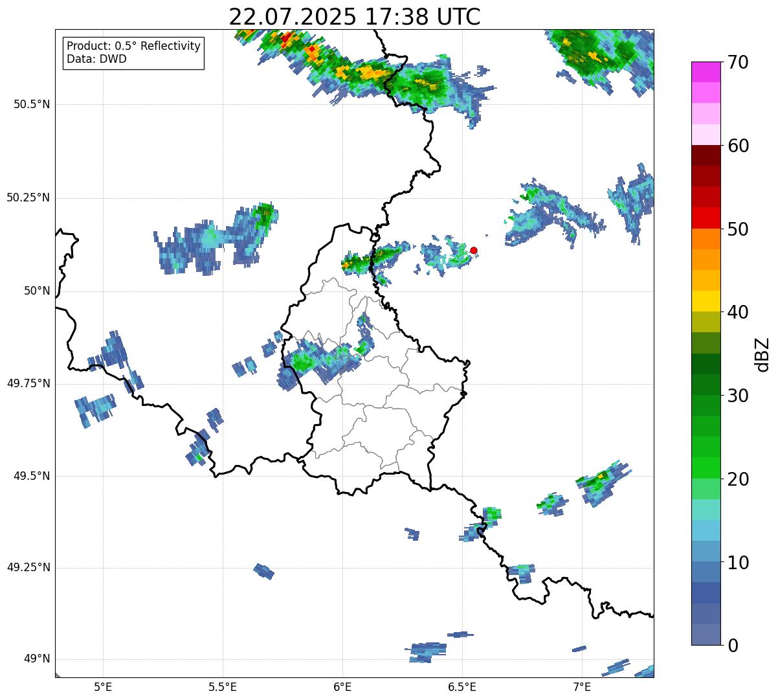778x700 pixels.
Task: Pick the pale pink swatch above 60
Action: pos(706,135)
